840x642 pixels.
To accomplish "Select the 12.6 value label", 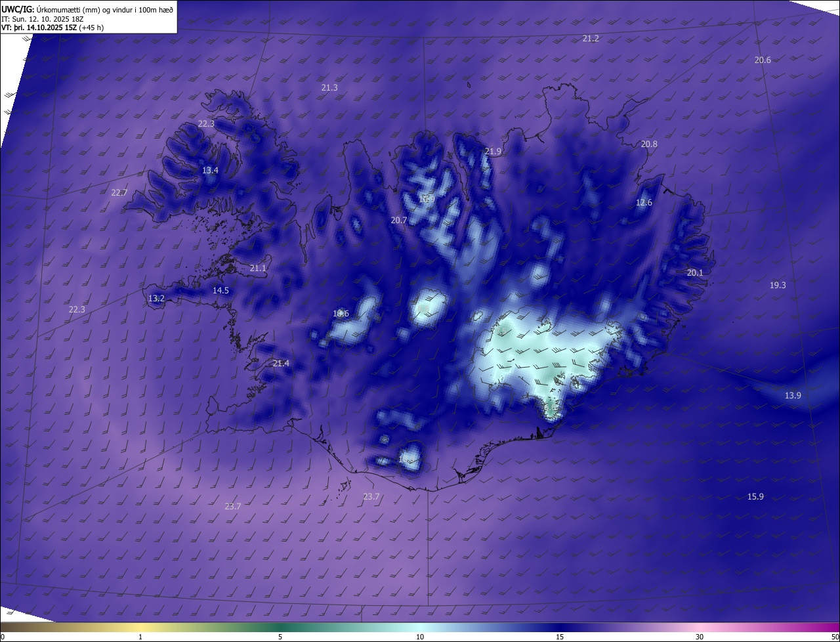I will pos(644,202).
